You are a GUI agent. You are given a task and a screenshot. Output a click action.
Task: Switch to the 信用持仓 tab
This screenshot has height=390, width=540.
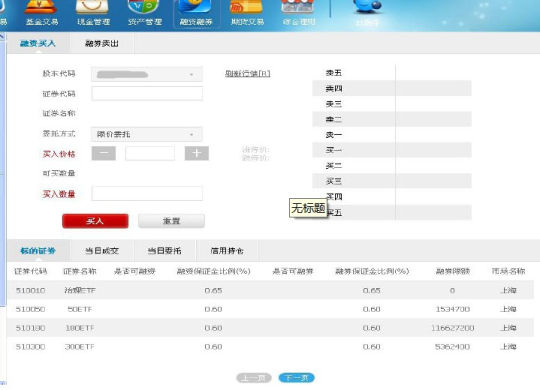click(x=227, y=250)
